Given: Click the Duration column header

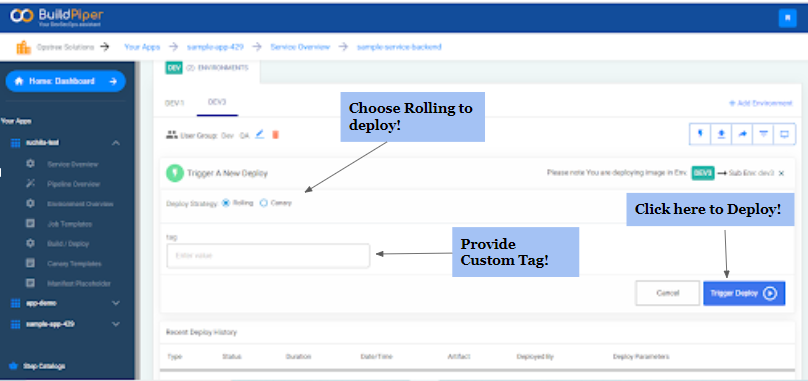Looking at the screenshot, I should (298, 357).
